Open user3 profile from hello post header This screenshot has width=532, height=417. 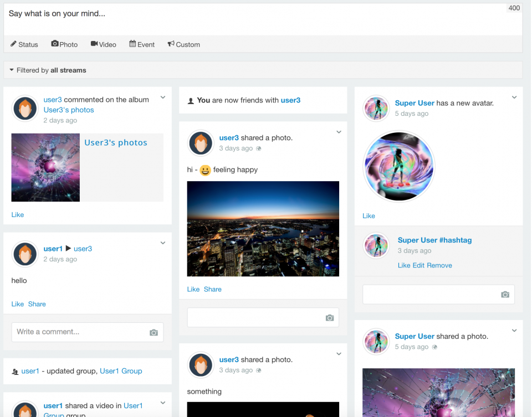pyautogui.click(x=83, y=249)
